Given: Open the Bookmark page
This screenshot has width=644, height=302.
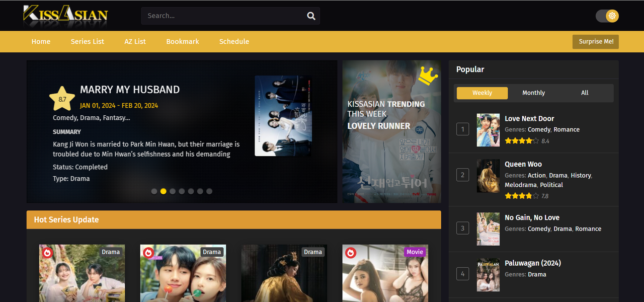Looking at the screenshot, I should (183, 41).
